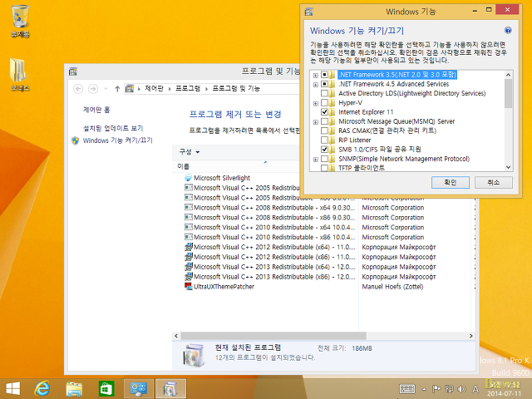Viewport: 532px width, 399px height.
Task: Open File Explorer from taskbar
Action: (x=74, y=389)
